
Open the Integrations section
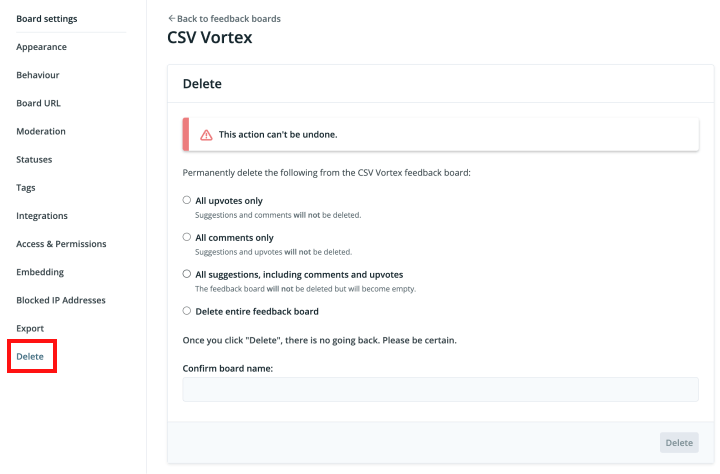42,216
